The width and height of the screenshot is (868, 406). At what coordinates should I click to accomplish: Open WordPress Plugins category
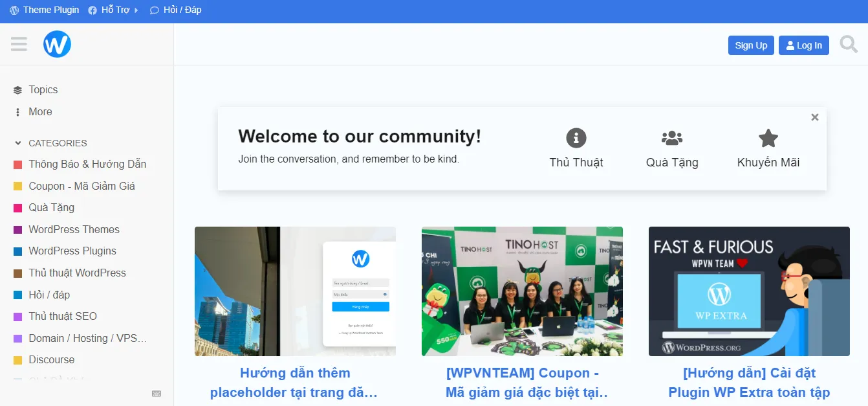(x=72, y=251)
